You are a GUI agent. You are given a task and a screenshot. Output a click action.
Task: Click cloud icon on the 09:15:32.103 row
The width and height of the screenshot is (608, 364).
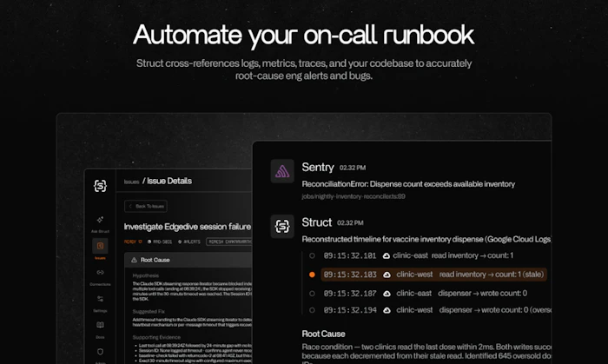[387, 275]
